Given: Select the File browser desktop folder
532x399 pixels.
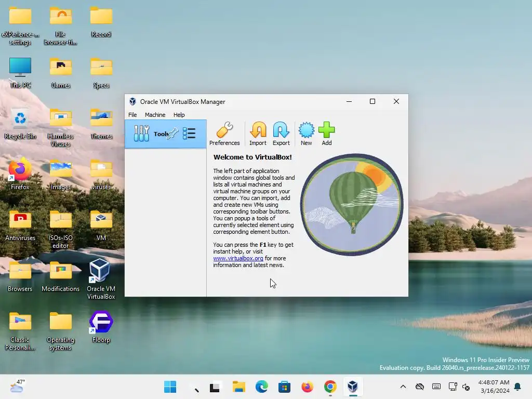Looking at the screenshot, I should tap(60, 26).
